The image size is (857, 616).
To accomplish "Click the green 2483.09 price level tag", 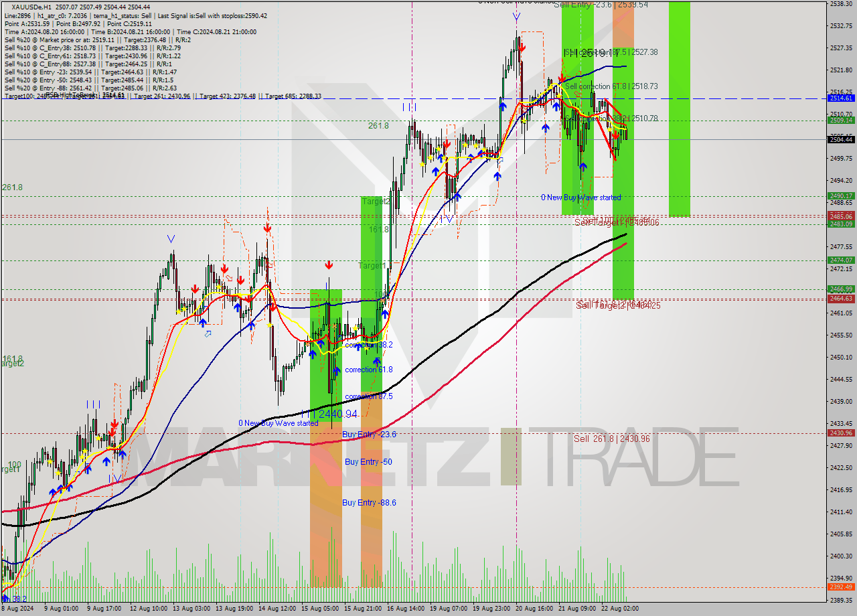I will (841, 224).
